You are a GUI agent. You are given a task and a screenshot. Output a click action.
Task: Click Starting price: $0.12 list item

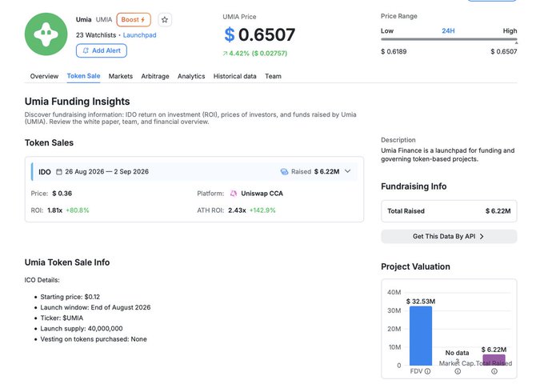click(70, 297)
